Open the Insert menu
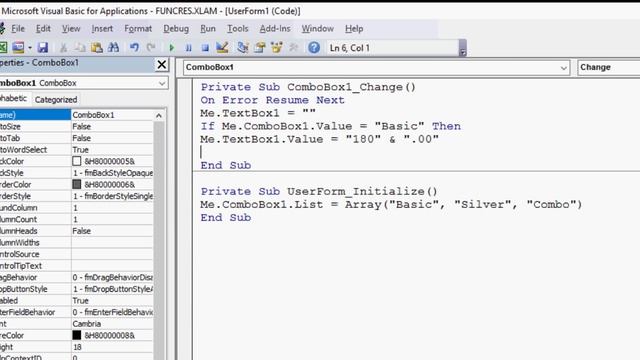640x360 pixels. point(102,29)
